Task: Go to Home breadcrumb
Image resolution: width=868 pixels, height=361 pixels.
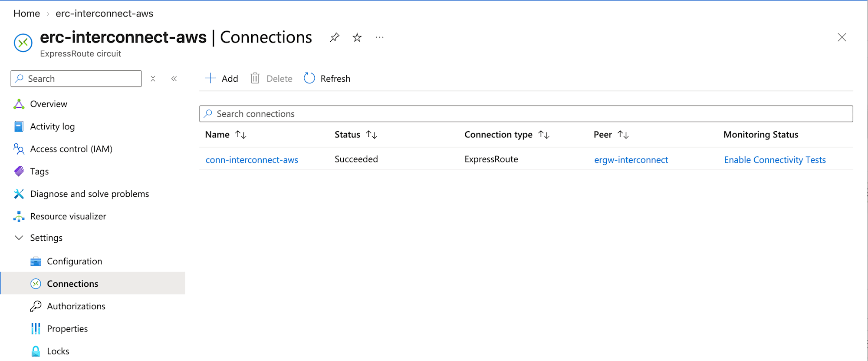Action: point(27,13)
